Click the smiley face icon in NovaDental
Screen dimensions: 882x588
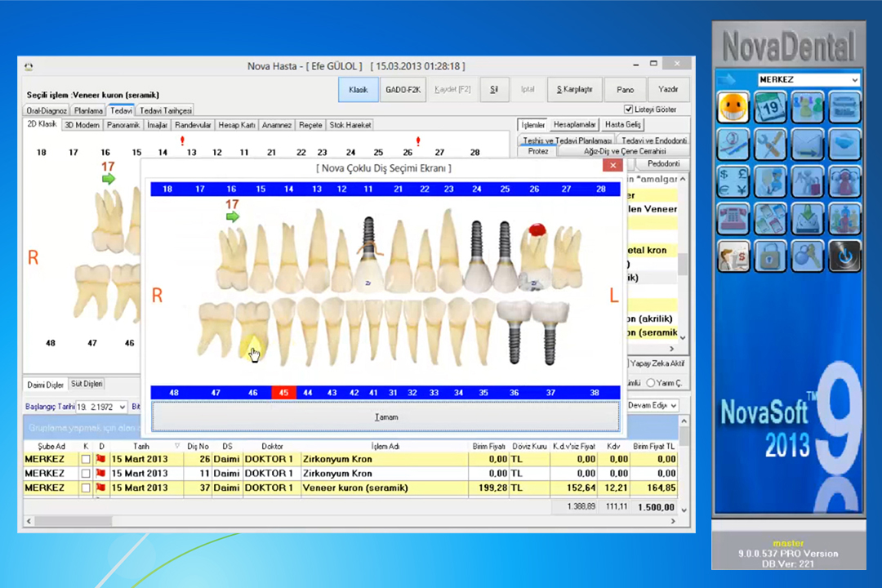point(733,108)
